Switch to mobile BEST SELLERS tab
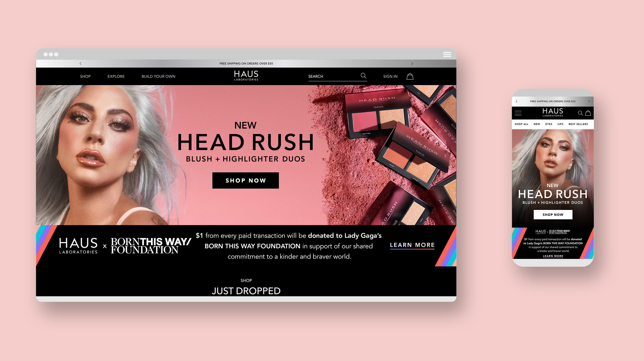Viewport: 644px width, 361px height. (x=578, y=124)
